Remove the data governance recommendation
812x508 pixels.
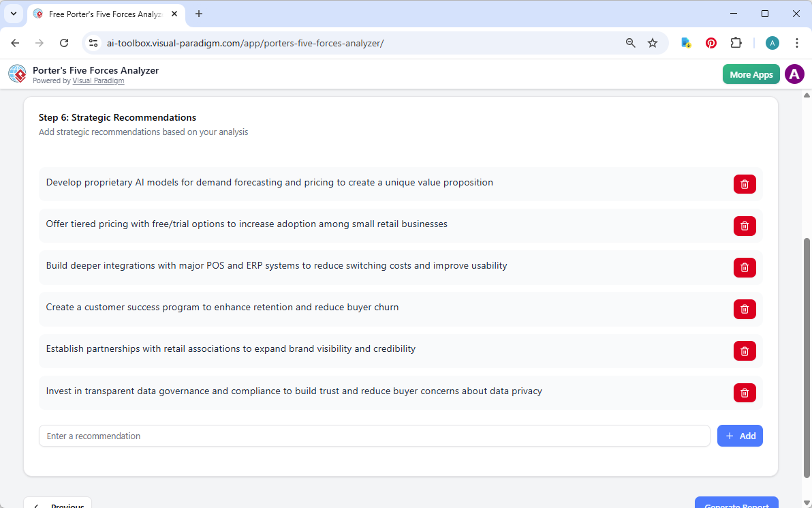point(745,392)
